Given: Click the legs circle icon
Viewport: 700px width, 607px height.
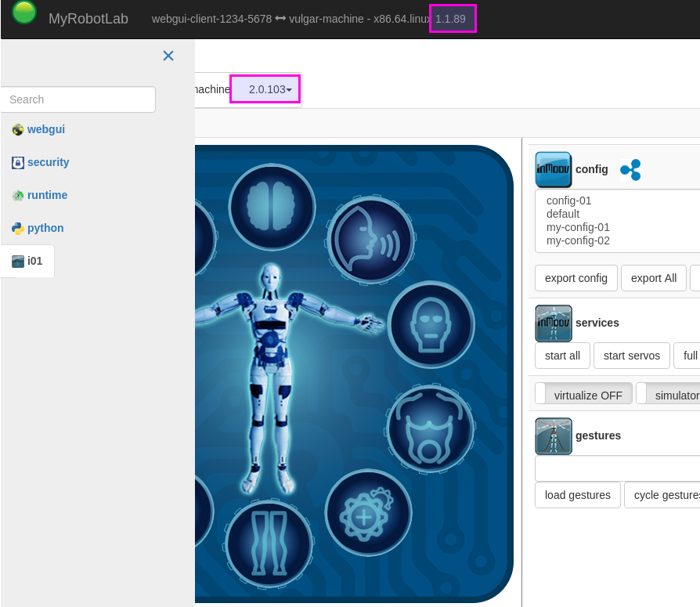Looking at the screenshot, I should [269, 544].
